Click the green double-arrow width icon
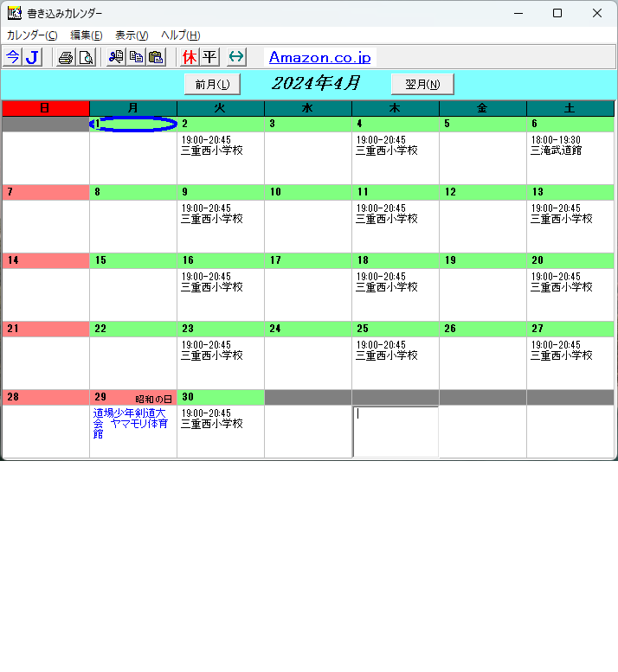 [236, 57]
